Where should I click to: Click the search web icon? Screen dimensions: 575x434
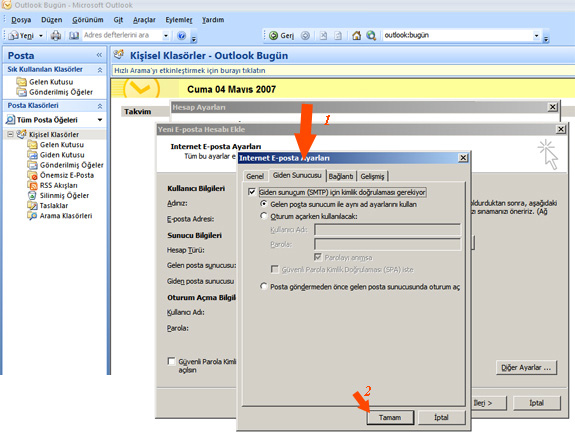[371, 36]
